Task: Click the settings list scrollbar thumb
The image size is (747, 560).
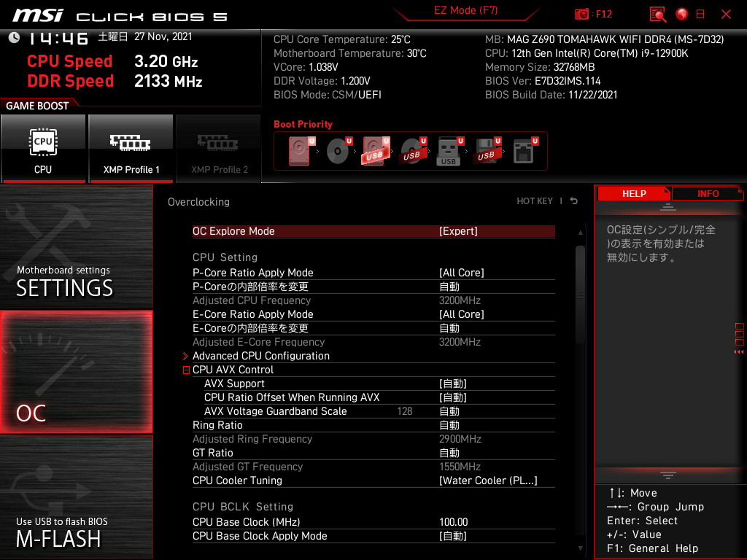Action: [x=580, y=295]
